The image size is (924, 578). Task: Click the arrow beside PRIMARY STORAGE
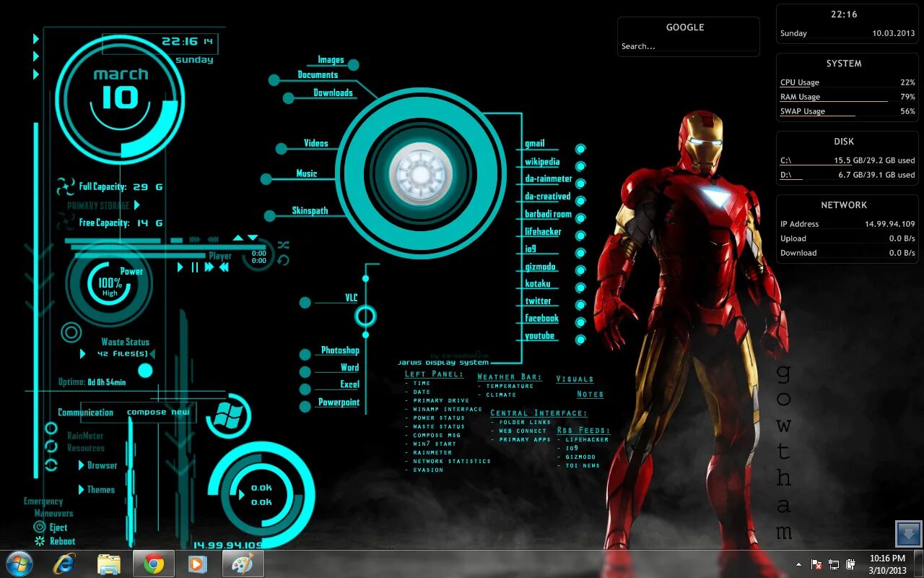point(136,205)
